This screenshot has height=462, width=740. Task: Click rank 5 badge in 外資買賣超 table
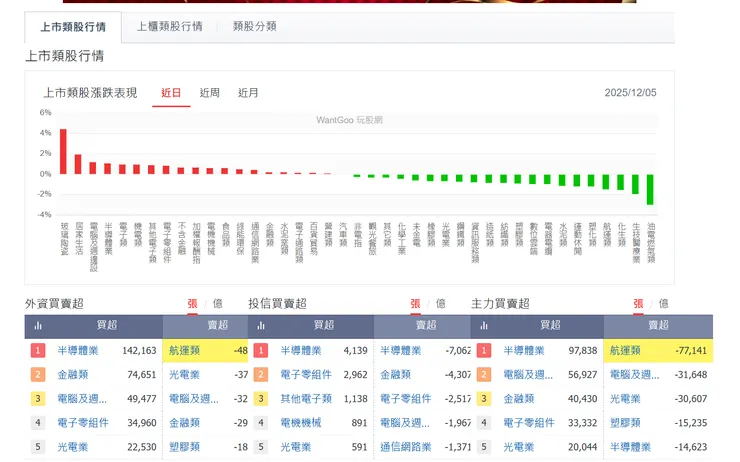coord(38,447)
